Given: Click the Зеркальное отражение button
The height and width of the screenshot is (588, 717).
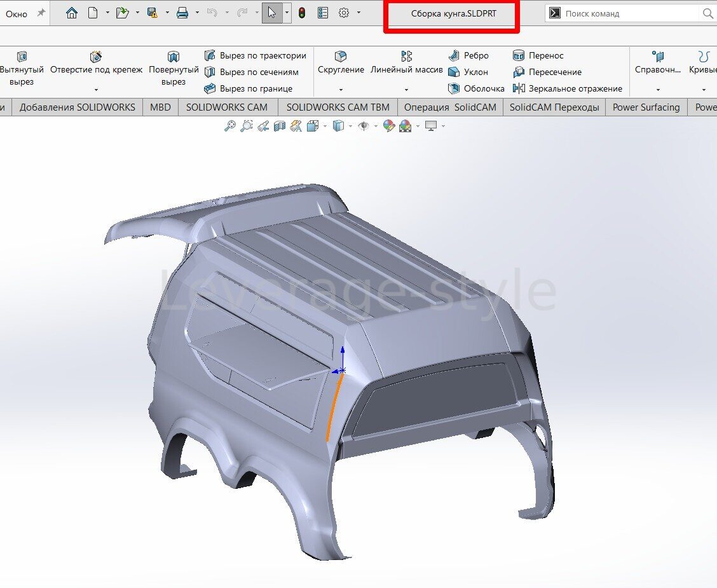Looking at the screenshot, I should [568, 88].
